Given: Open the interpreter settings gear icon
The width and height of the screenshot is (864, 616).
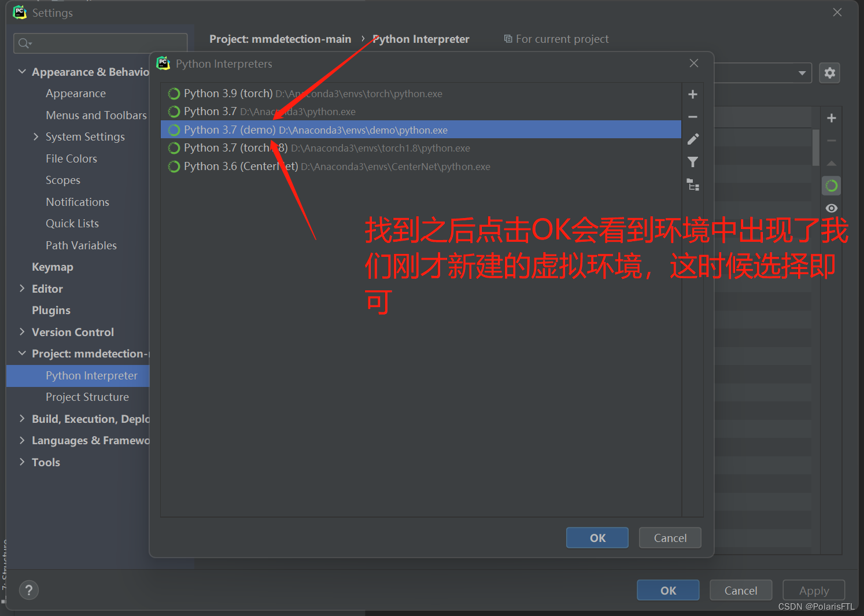Looking at the screenshot, I should (829, 72).
